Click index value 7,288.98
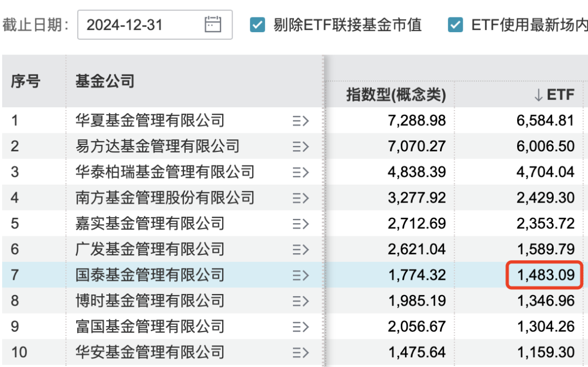 pyautogui.click(x=416, y=120)
